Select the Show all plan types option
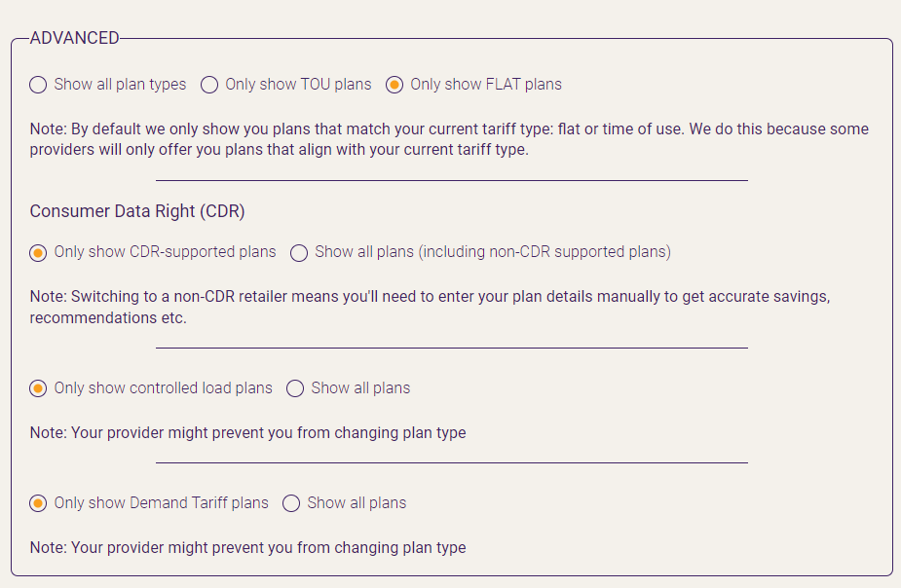901x588 pixels. tap(38, 85)
